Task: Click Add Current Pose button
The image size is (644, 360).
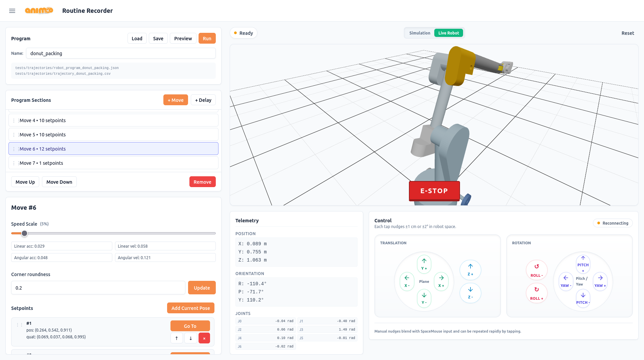Action: 190,308
